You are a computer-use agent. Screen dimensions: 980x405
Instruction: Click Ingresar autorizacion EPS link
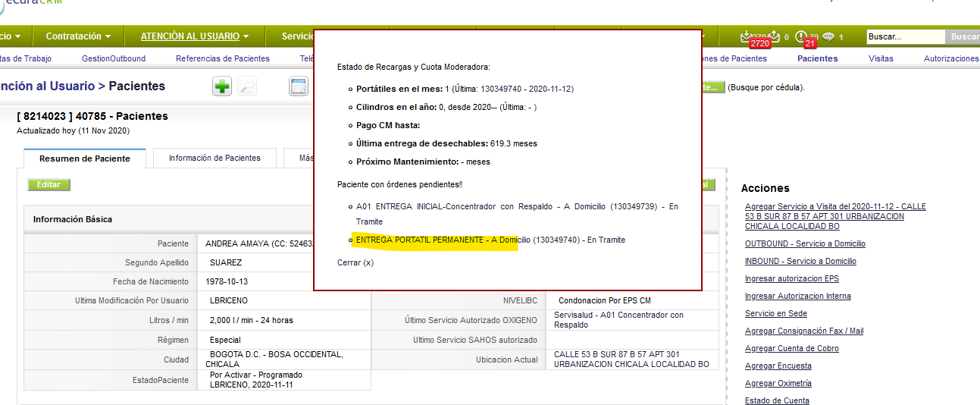[x=792, y=278]
